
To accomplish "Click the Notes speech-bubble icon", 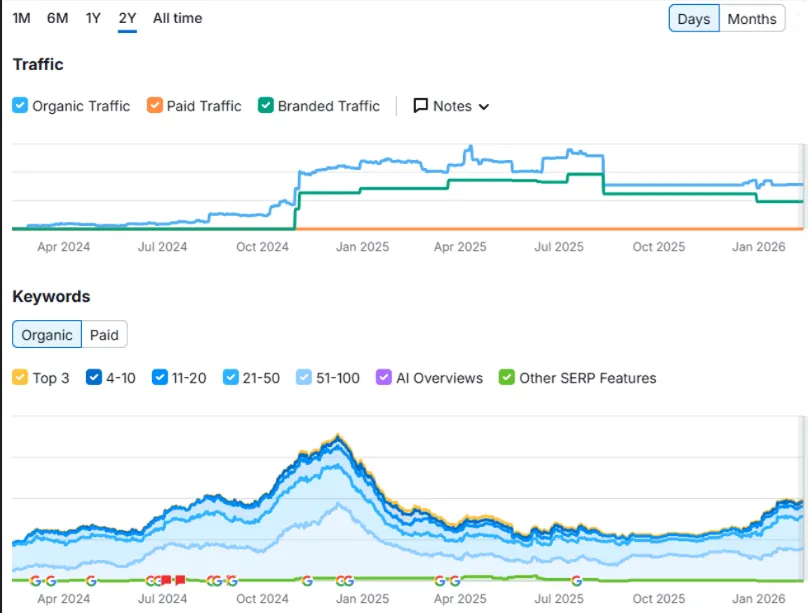I will 422,105.
